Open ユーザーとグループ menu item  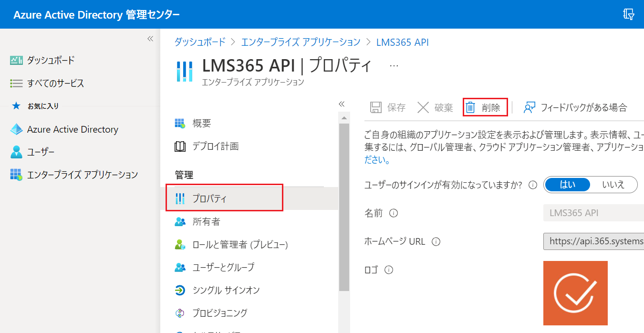[223, 267]
